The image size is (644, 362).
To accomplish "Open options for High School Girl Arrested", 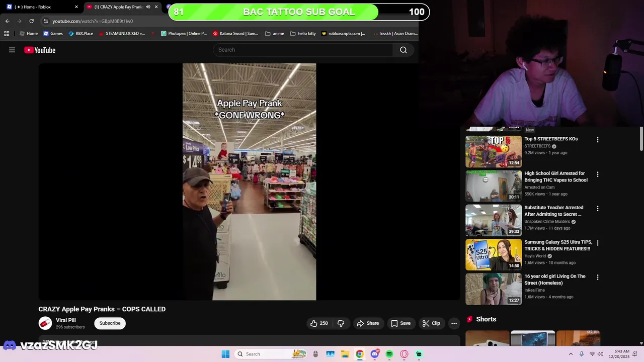I will [598, 174].
